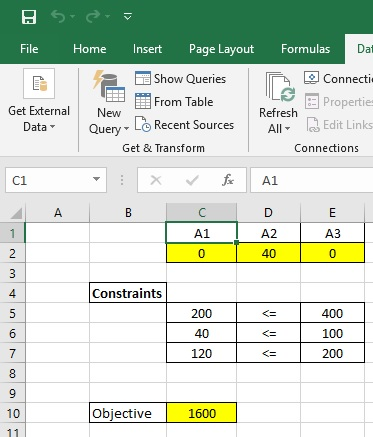
Task: Click the Show Queries label
Action: [x=190, y=79]
